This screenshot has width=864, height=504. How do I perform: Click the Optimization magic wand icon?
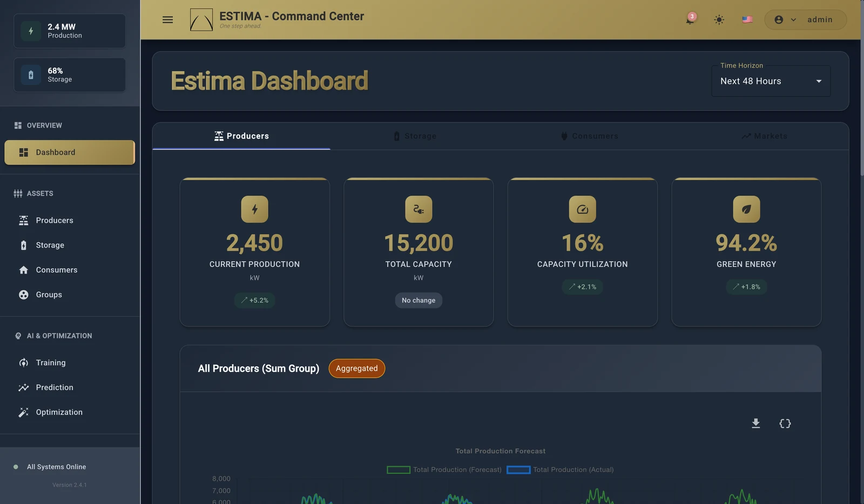pos(23,412)
